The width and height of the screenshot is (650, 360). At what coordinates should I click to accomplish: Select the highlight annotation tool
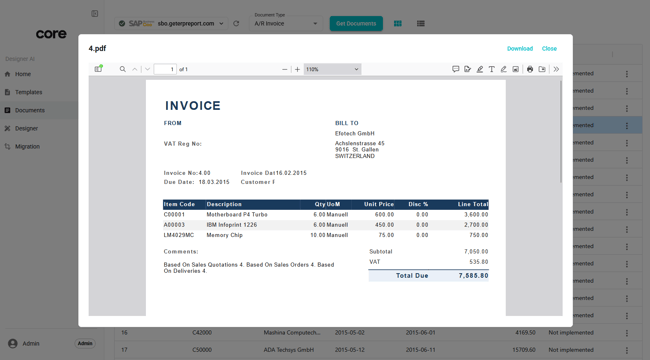click(479, 69)
